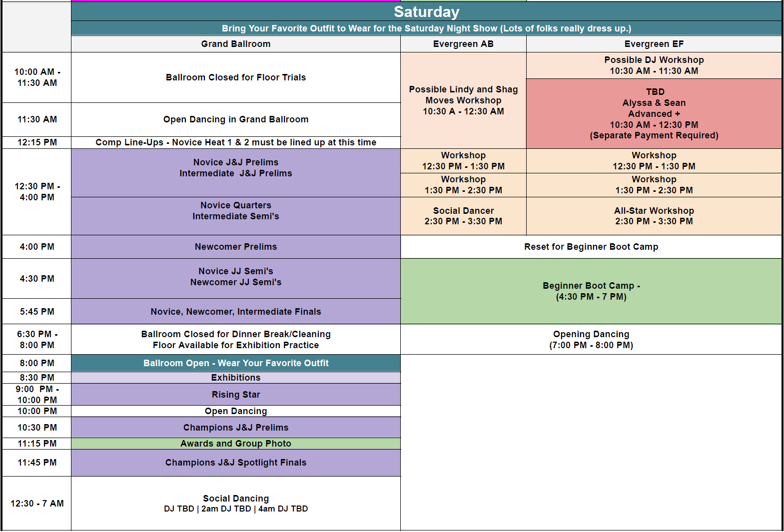Select the Newcomer Prelims cell
The image size is (784, 532).
pos(236,247)
